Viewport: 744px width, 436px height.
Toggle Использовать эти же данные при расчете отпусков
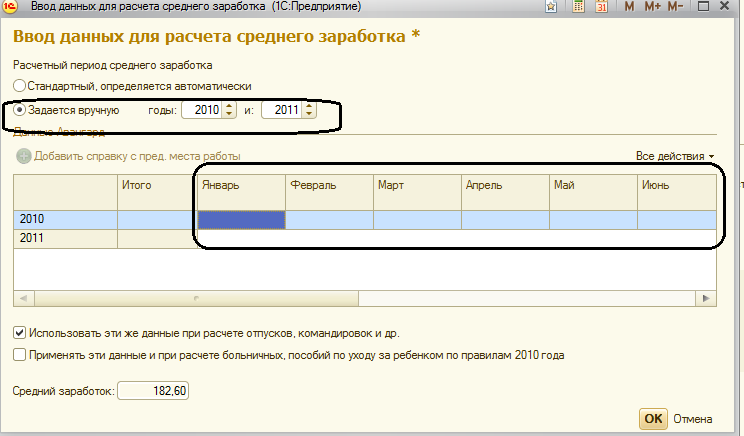point(19,333)
